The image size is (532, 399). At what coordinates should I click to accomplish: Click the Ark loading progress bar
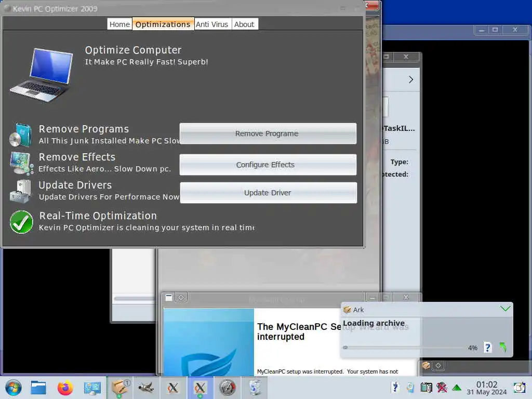404,348
